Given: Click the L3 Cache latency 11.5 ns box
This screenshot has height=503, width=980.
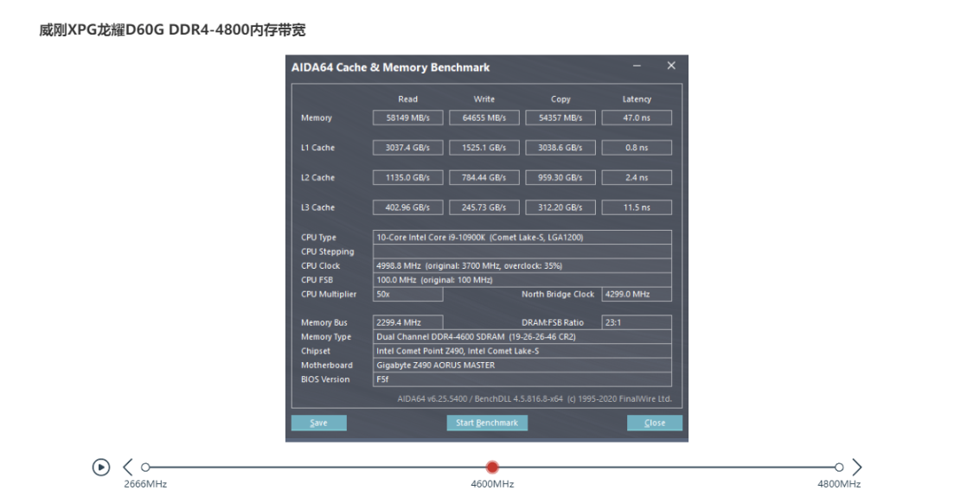Looking at the screenshot, I should pos(637,207).
